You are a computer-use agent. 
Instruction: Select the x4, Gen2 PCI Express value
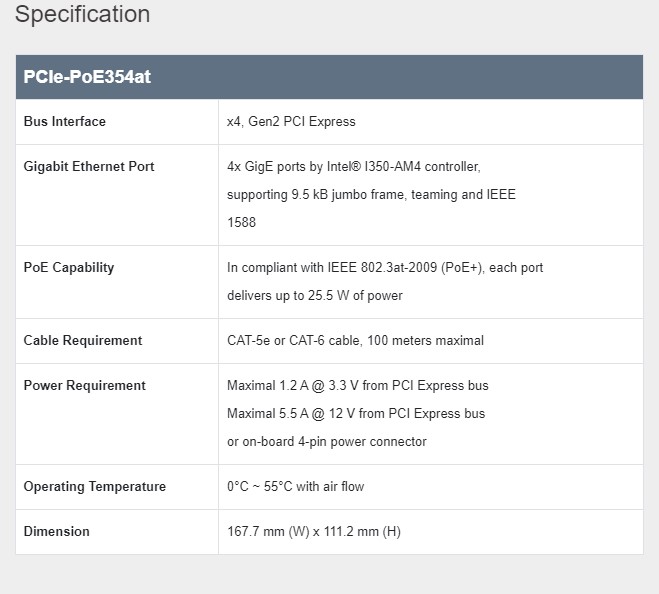click(291, 122)
